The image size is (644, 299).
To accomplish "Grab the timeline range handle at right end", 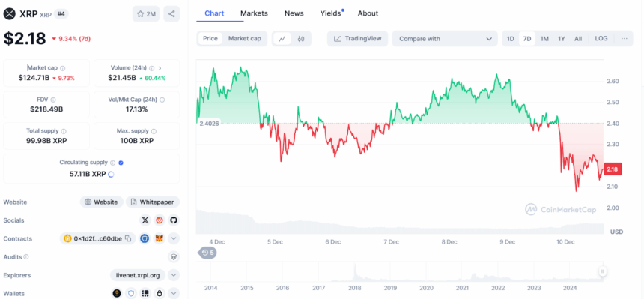I will [603, 271].
